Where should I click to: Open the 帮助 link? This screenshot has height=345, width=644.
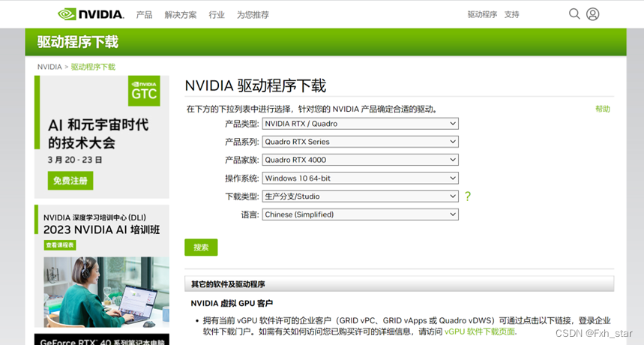pyautogui.click(x=603, y=109)
